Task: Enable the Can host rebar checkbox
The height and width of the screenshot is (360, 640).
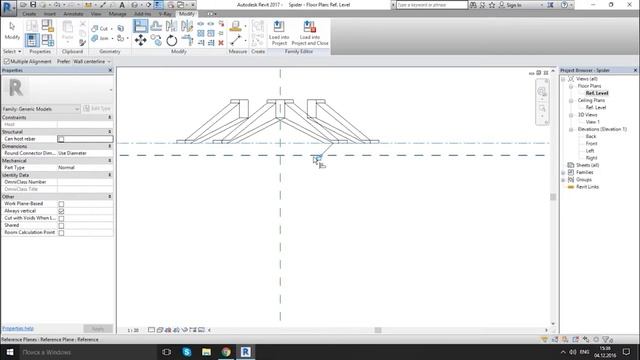Action: 61,139
